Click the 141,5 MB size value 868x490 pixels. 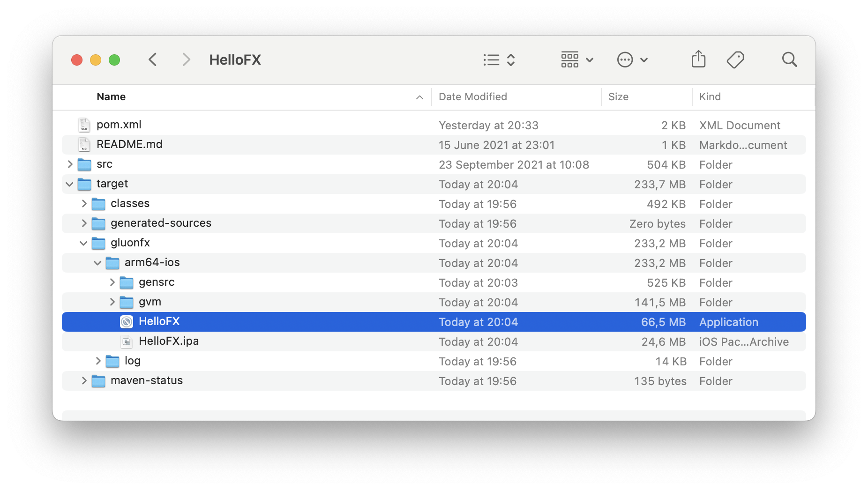tap(660, 302)
